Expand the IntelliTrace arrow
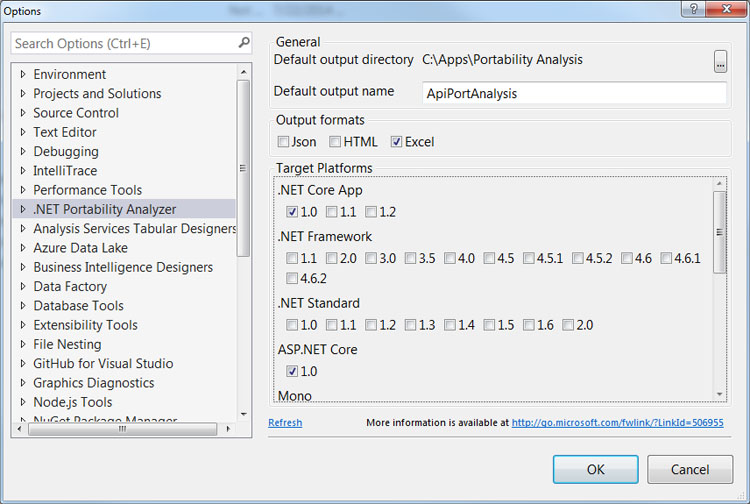Viewport: 750px width, 504px height. (x=22, y=171)
